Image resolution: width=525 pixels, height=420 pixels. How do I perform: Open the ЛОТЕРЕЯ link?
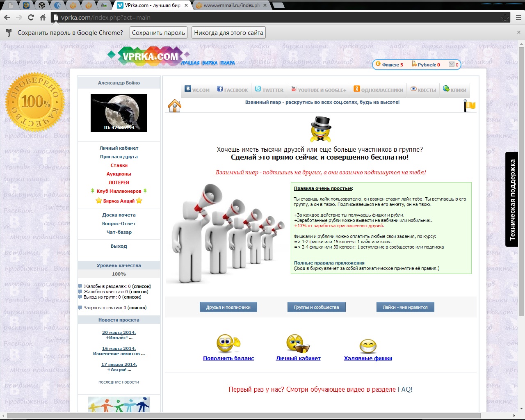119,183
